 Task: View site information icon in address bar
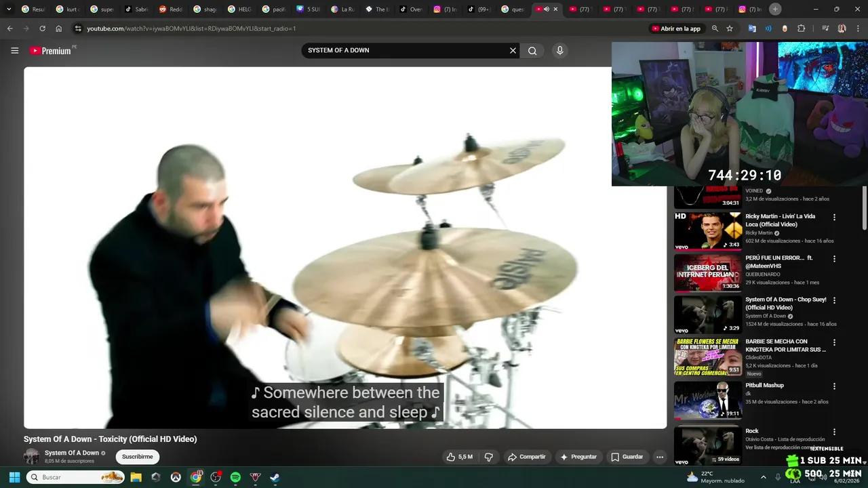(78, 28)
